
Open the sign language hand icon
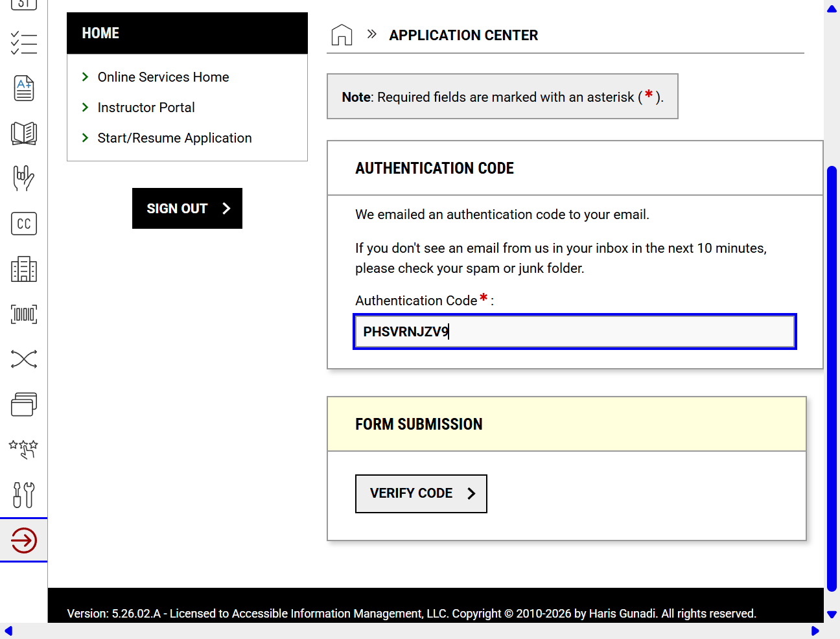pos(24,178)
